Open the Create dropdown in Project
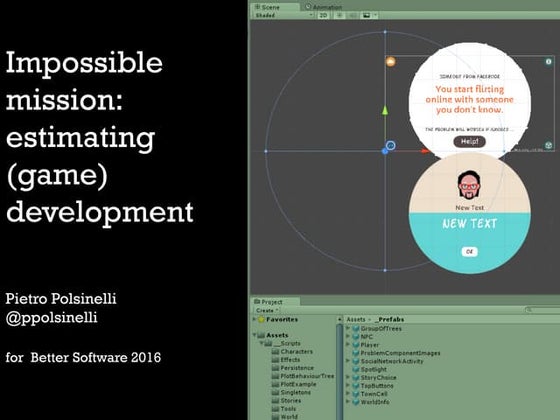This screenshot has width=560, height=420. [x=267, y=310]
